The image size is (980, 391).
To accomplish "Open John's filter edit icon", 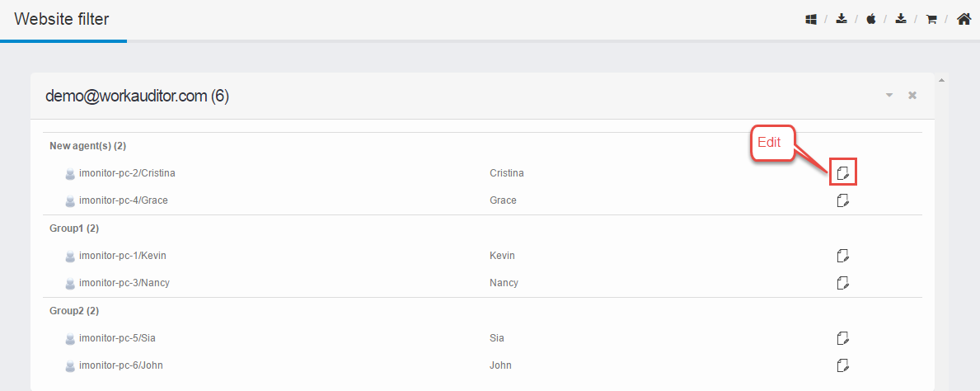I will pos(842,365).
